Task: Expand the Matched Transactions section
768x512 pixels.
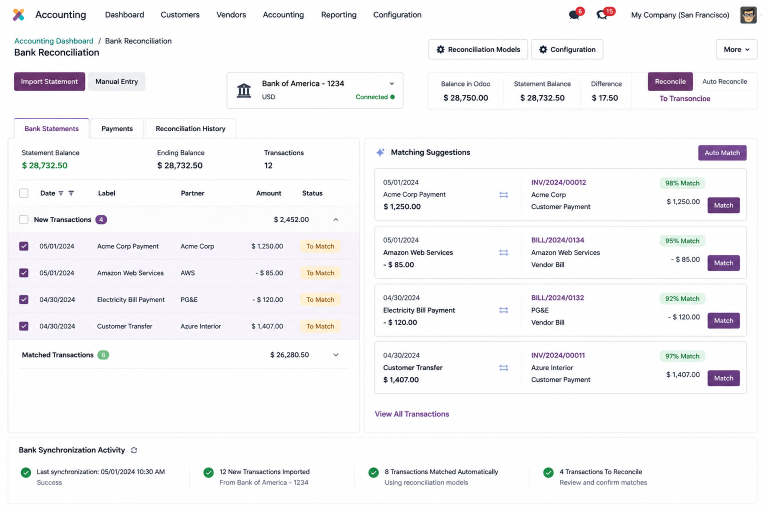Action: tap(336, 355)
